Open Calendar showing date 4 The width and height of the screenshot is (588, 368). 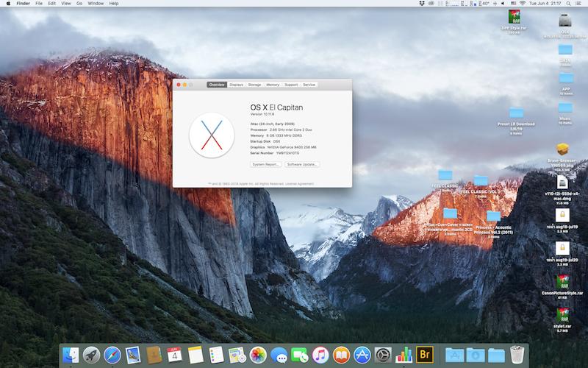click(x=174, y=355)
